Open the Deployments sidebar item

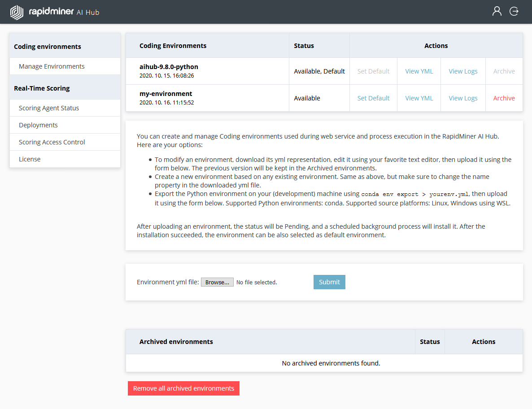pos(38,125)
